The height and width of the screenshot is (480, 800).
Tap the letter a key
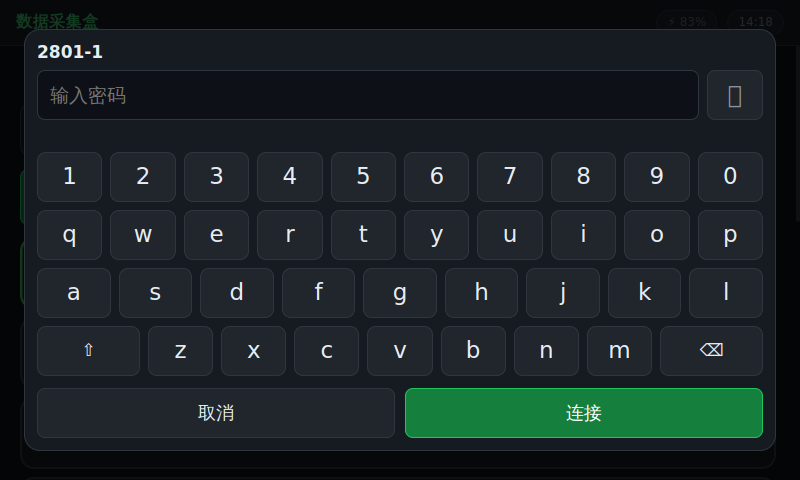point(74,293)
